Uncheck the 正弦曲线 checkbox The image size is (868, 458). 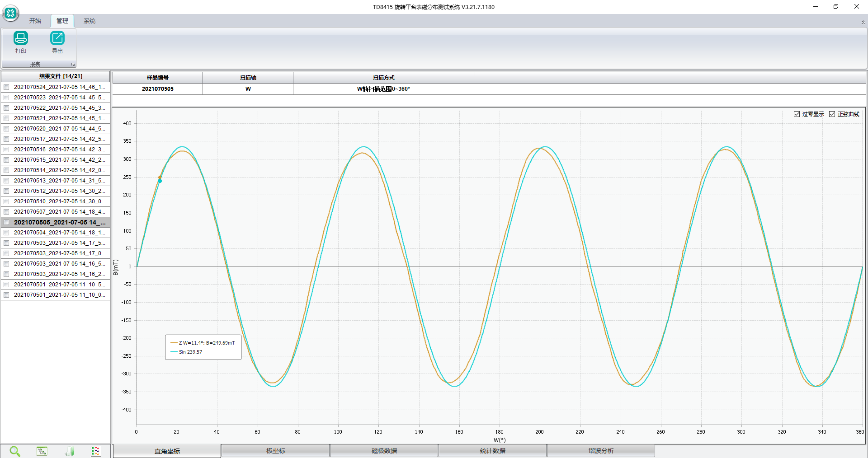pos(832,114)
